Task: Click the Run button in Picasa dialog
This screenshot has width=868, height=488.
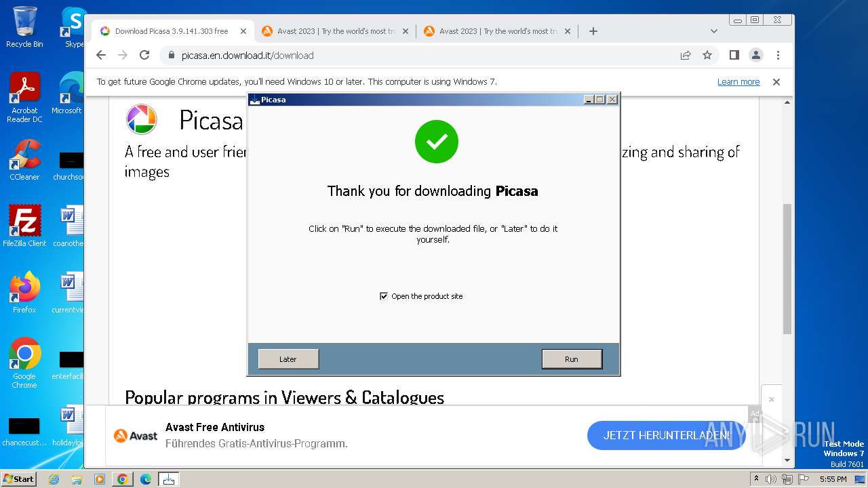Action: tap(572, 359)
